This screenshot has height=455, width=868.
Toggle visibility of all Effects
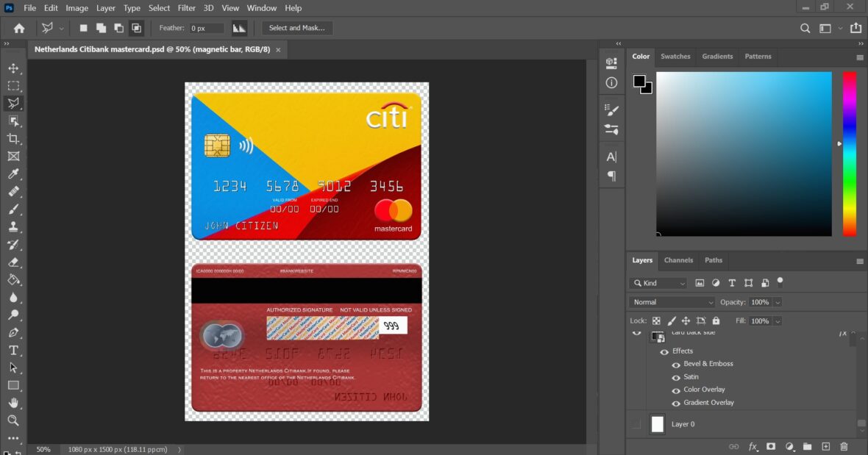pyautogui.click(x=664, y=351)
